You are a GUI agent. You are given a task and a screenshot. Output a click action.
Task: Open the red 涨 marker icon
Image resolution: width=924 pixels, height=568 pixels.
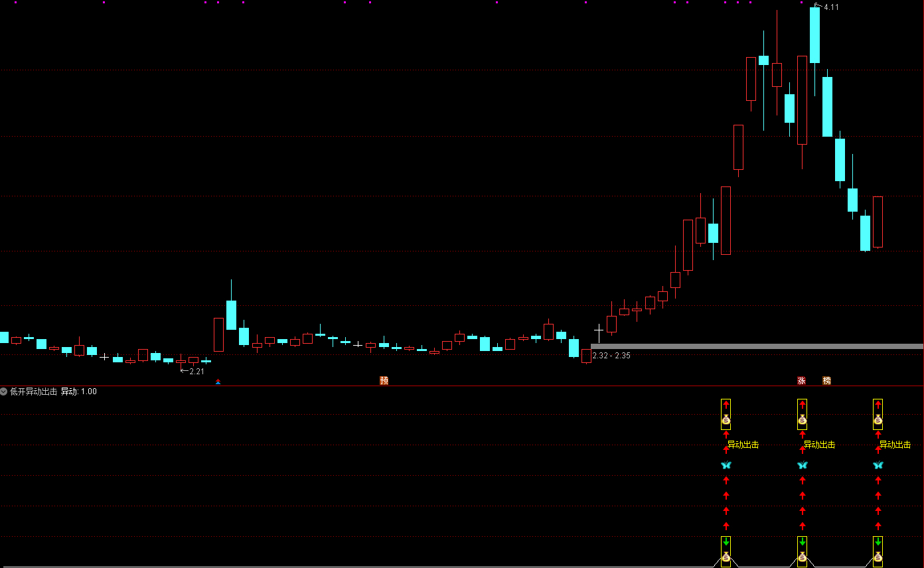click(x=801, y=380)
